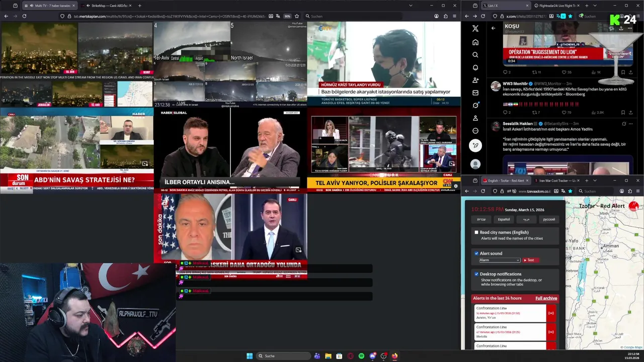This screenshot has height=362, width=644.
Task: Bookmark star in Multi TV window address bar
Action: [x=297, y=16]
